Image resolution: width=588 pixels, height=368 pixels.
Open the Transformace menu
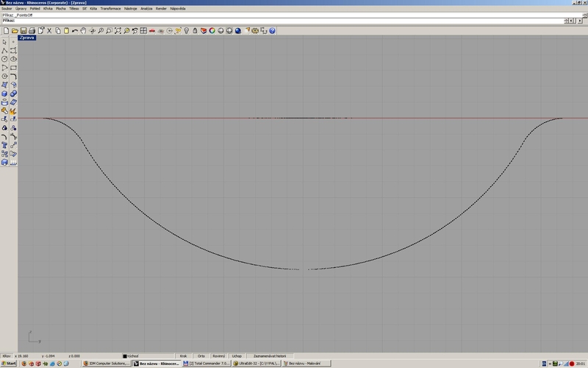110,9
